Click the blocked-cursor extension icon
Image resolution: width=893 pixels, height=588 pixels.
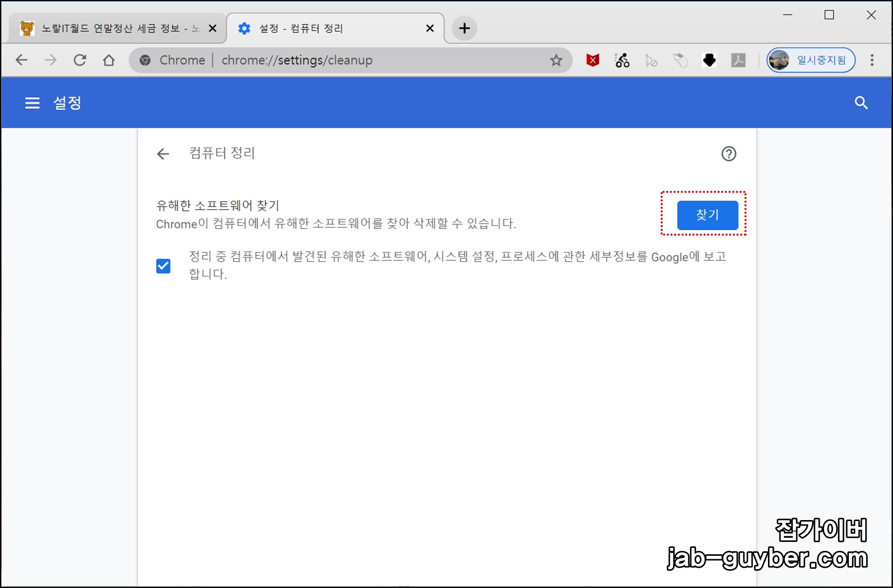(x=651, y=60)
